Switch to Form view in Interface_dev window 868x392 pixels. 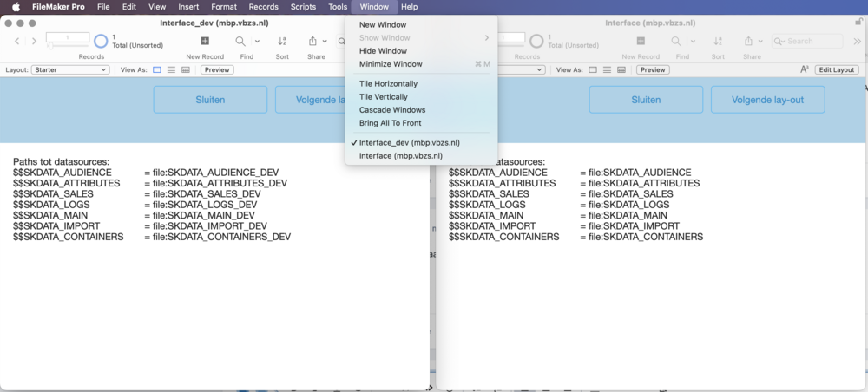(157, 69)
